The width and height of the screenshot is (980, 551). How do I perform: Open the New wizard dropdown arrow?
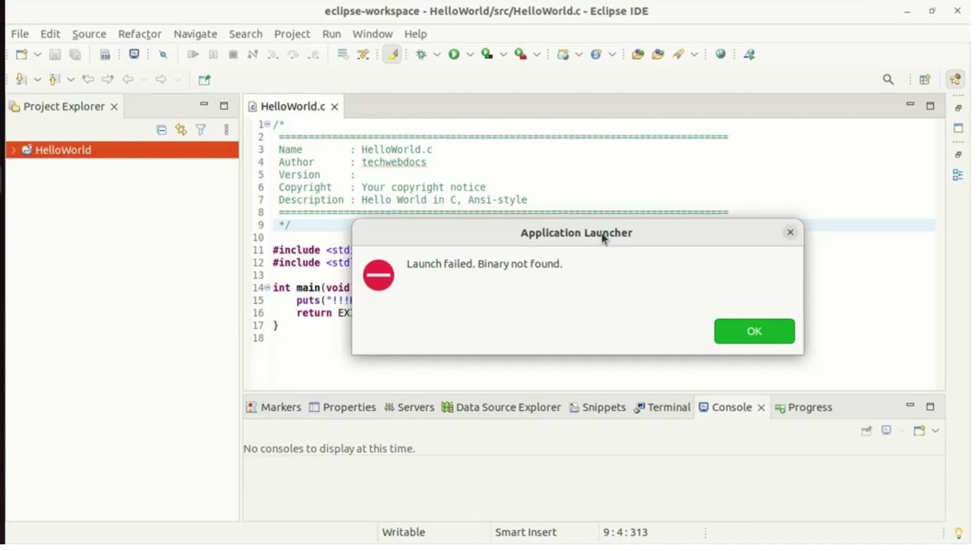pos(38,54)
